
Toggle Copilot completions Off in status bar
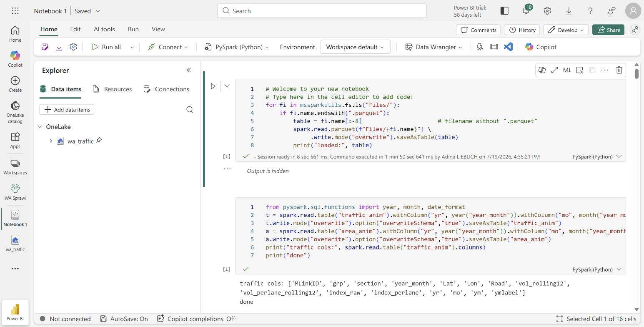pos(196,319)
